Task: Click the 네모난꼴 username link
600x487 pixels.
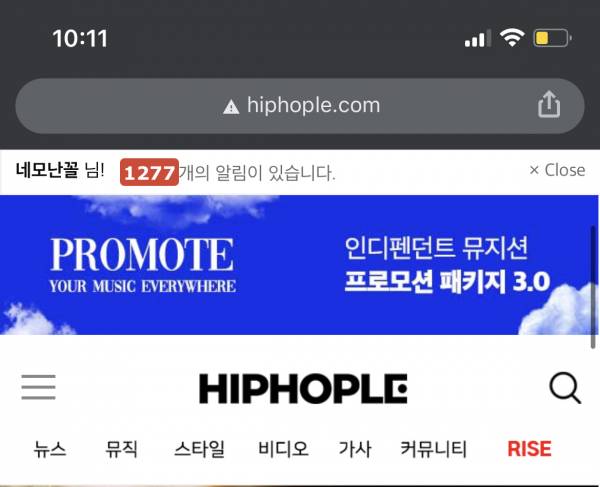Action: pyautogui.click(x=47, y=170)
